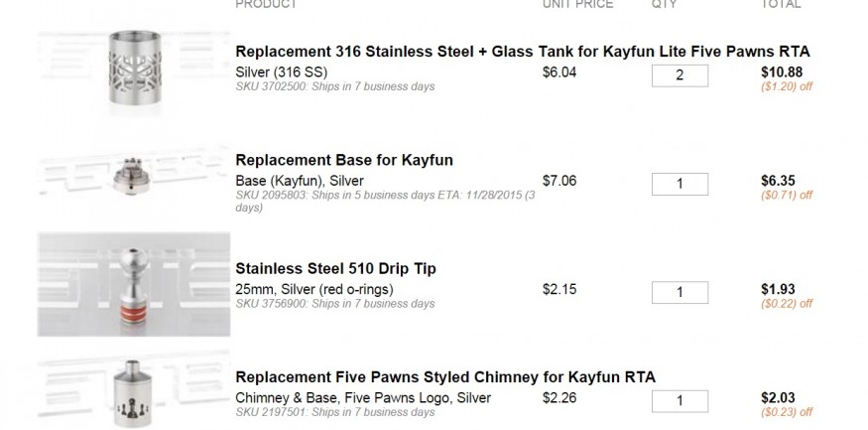Select the Base (Kayfun), Silver variant text

coord(300,181)
